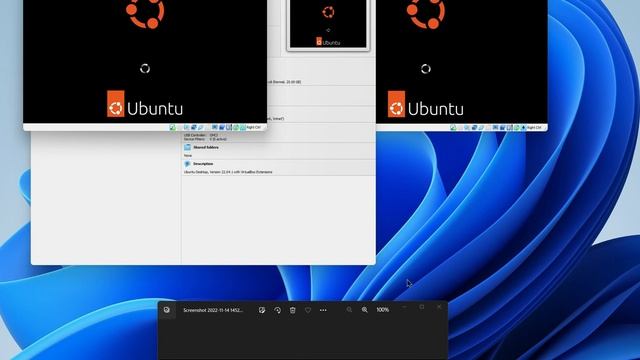640x360 pixels.
Task: Rotate the screenshot in Photos viewer
Action: tap(278, 310)
